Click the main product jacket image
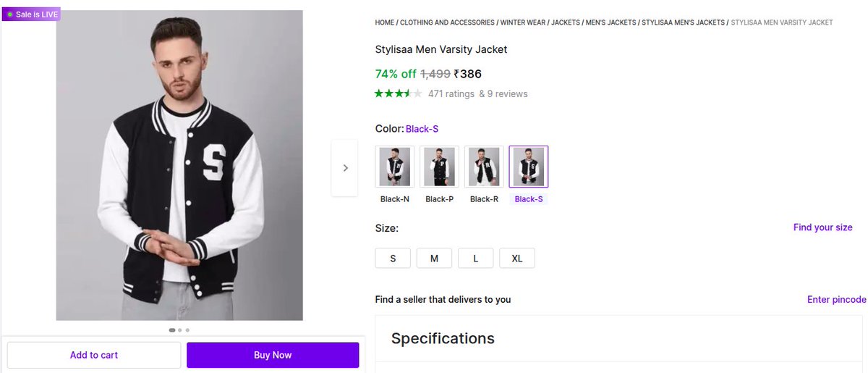The height and width of the screenshot is (373, 868). [179, 165]
